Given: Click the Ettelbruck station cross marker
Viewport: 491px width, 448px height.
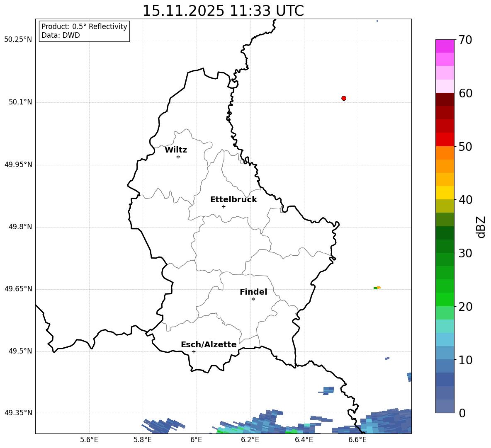Looking at the screenshot, I should [224, 206].
